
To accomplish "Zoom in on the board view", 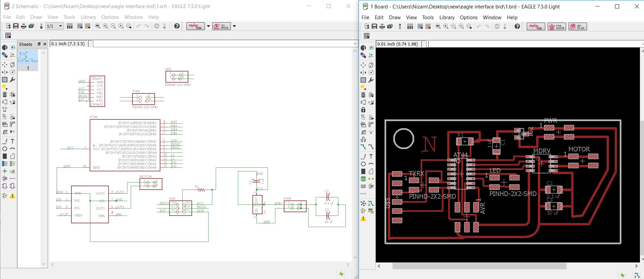I will (x=446, y=26).
